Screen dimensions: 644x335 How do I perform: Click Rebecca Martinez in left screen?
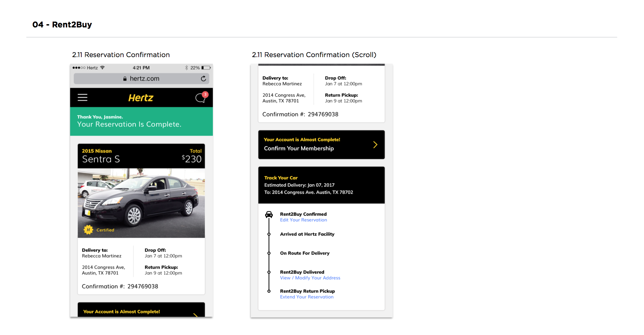click(102, 256)
